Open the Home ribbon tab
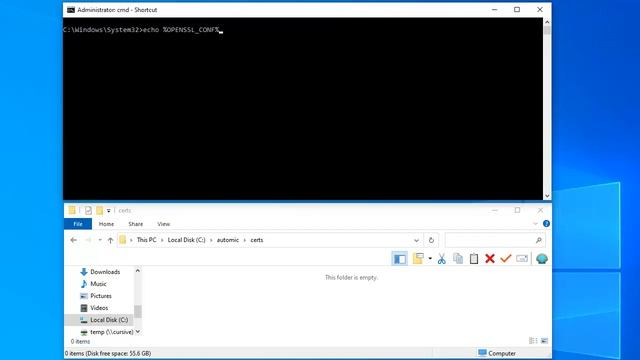 pos(106,224)
